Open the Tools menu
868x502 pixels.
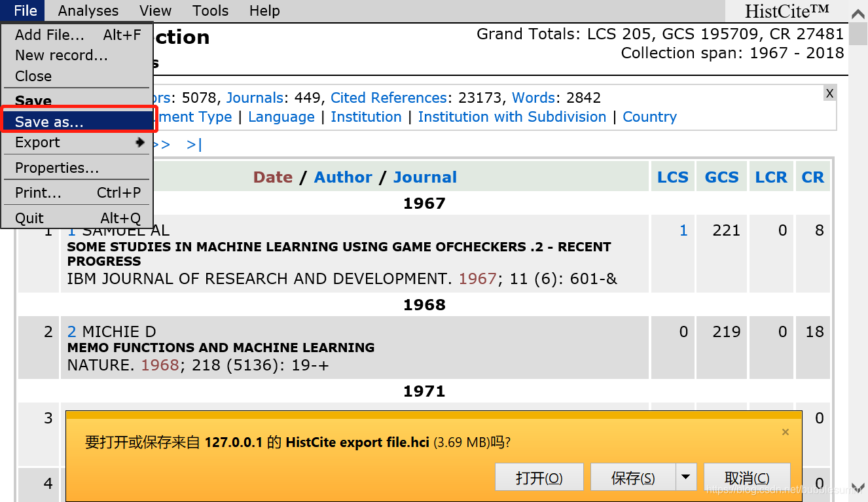[211, 10]
